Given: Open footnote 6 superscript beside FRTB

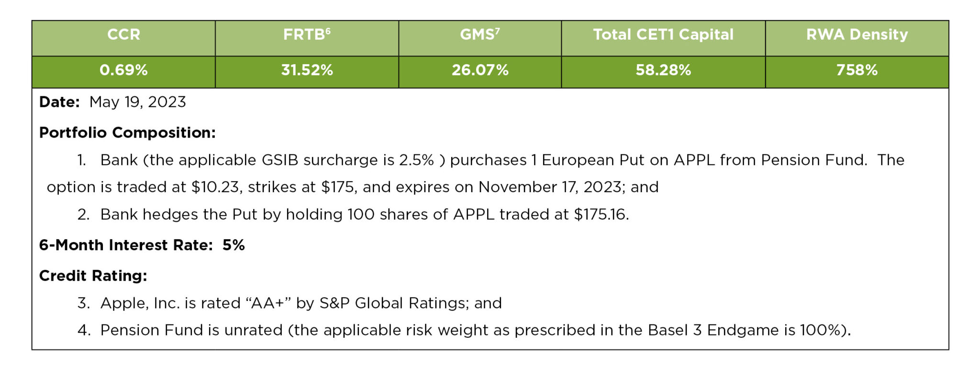Looking at the screenshot, I should tap(328, 31).
